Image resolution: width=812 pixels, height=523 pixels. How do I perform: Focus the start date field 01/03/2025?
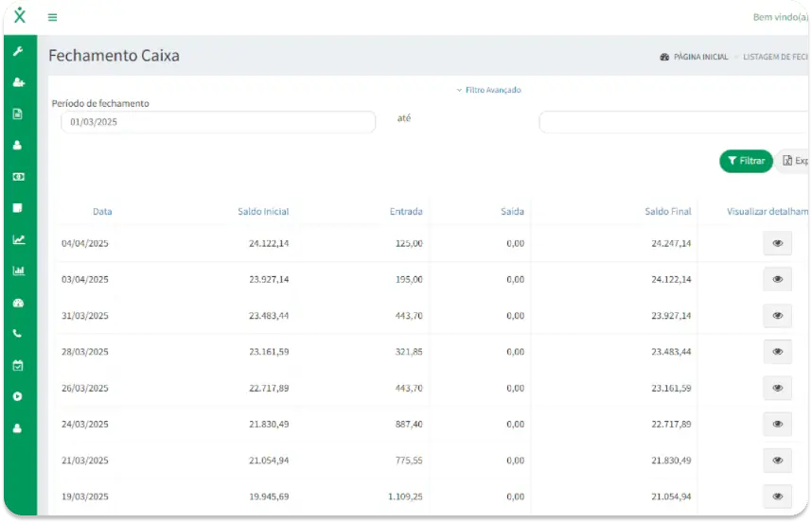218,122
